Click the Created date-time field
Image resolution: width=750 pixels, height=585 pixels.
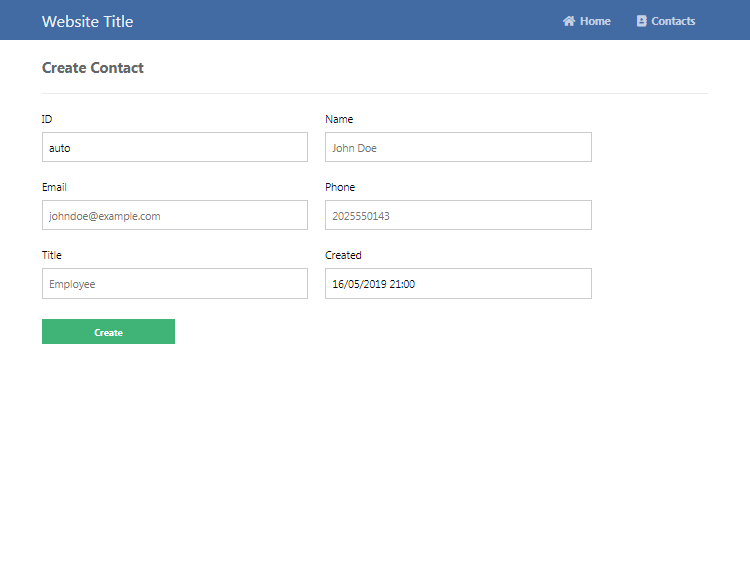[458, 284]
